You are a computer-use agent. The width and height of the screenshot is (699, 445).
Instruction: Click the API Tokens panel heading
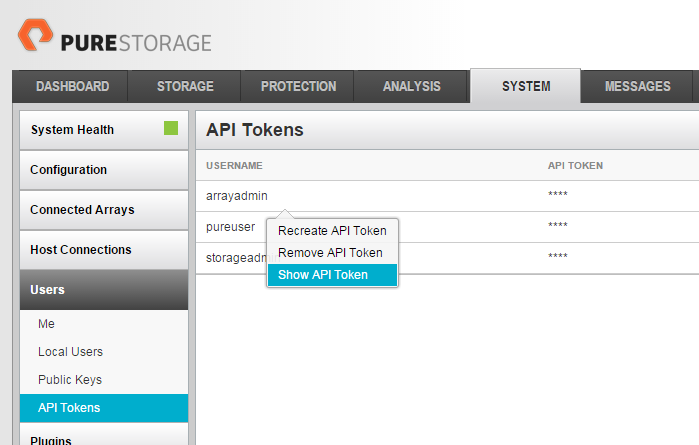(255, 130)
